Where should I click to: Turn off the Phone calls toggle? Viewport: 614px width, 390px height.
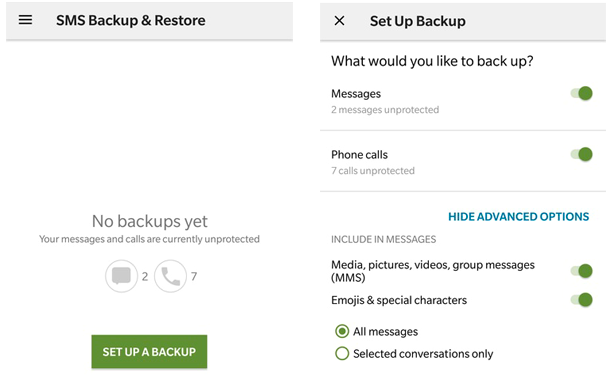pos(581,154)
